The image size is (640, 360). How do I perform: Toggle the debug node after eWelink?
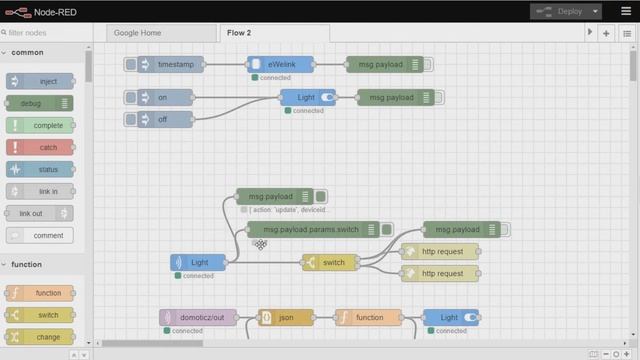point(428,64)
